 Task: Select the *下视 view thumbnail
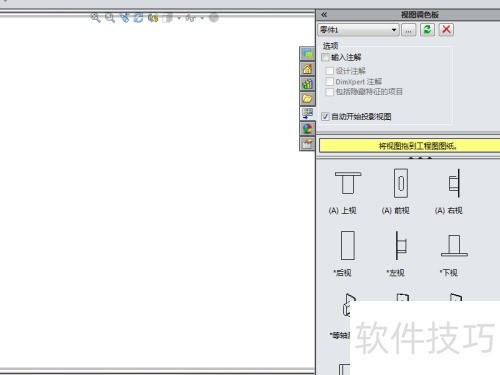[454, 246]
